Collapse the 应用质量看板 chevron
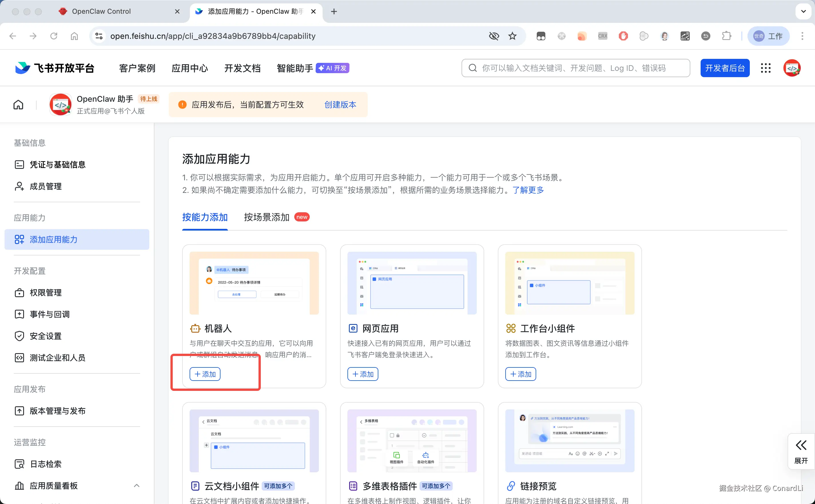815x504 pixels. (136, 485)
